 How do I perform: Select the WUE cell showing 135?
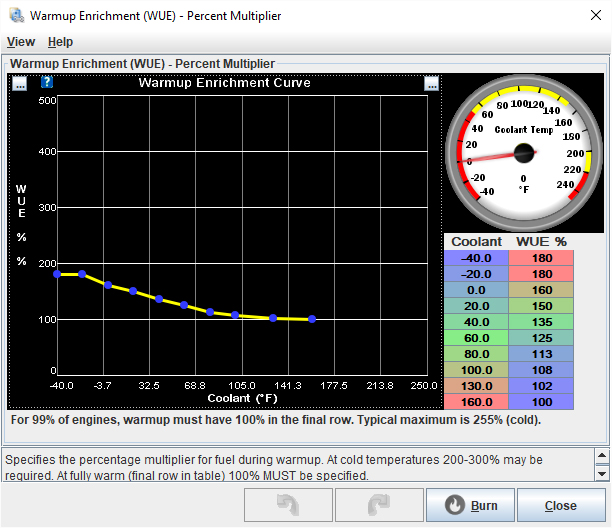point(541,322)
